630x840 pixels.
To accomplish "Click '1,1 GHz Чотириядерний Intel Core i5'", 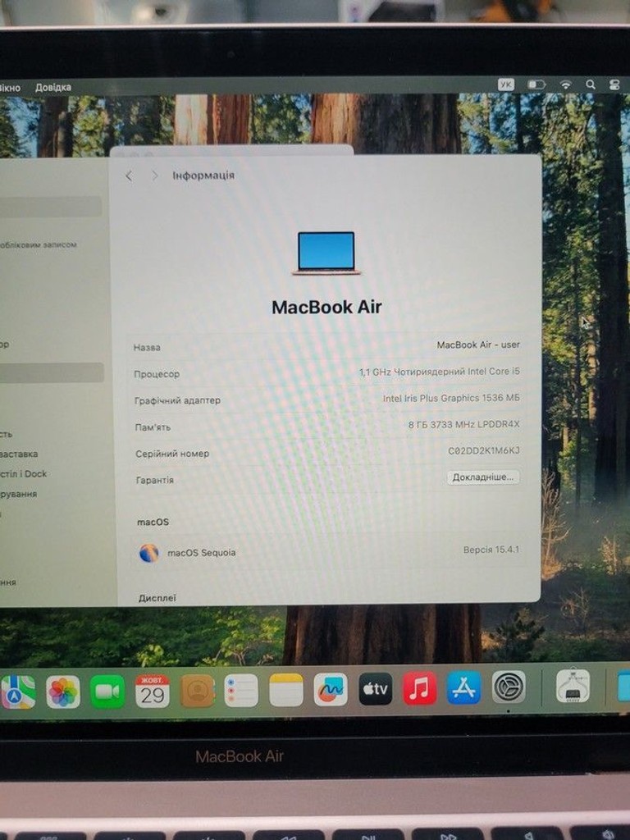I will 440,372.
